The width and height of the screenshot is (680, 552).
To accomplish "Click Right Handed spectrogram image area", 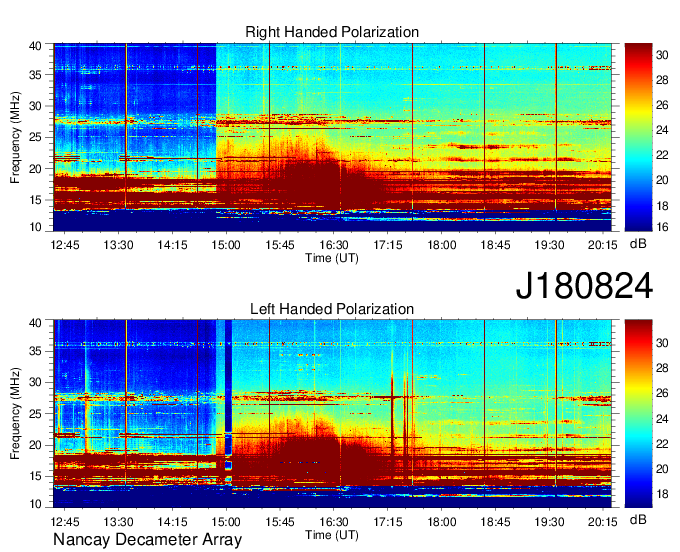I will click(x=332, y=137).
